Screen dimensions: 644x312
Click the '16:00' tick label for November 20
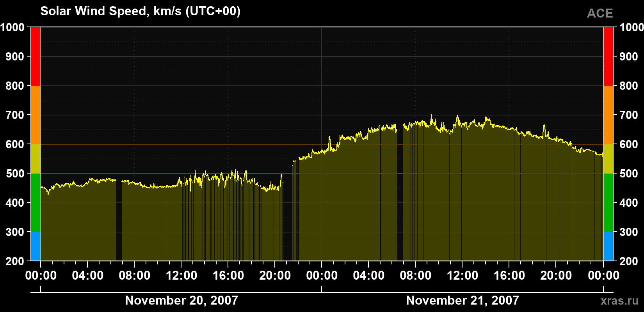point(228,276)
